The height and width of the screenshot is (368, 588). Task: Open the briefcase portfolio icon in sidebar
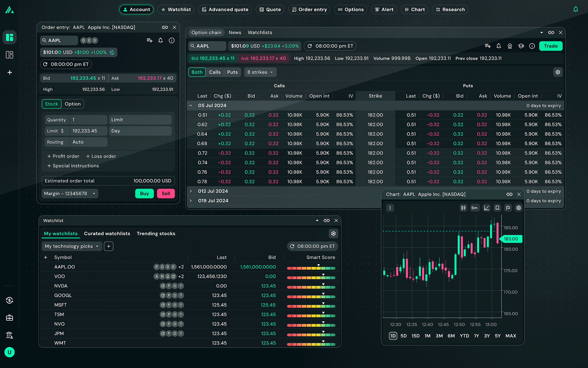pyautogui.click(x=9, y=318)
